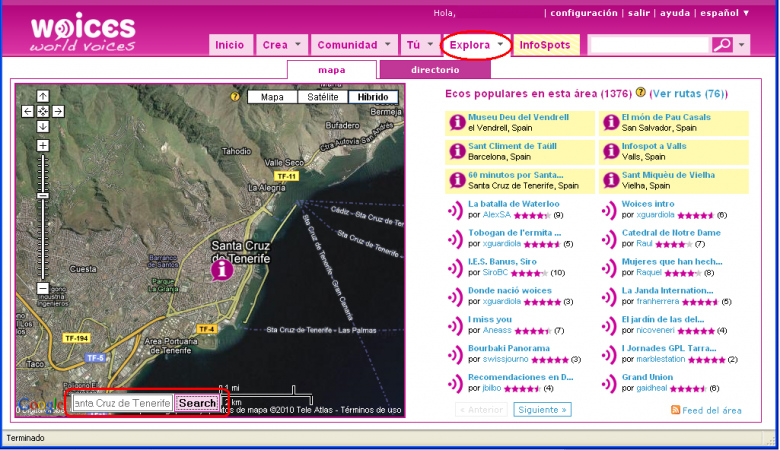
Task: Expand the Tú menu dropdown
Action: [430, 44]
